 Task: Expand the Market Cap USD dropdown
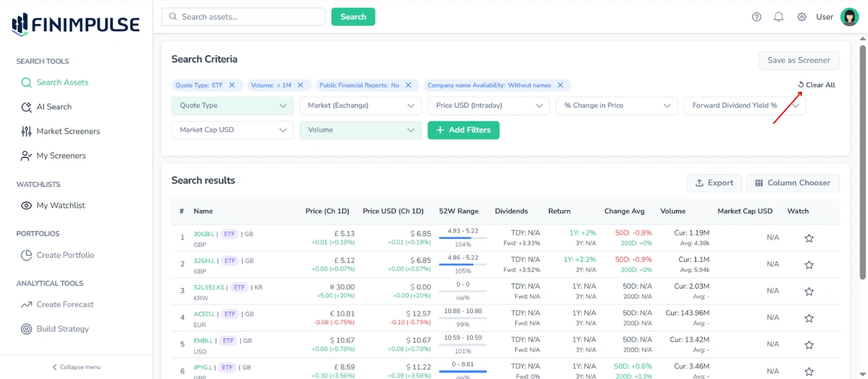pos(232,130)
